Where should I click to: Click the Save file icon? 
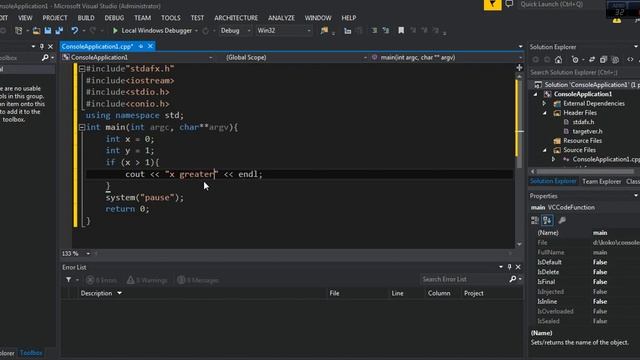(48, 31)
